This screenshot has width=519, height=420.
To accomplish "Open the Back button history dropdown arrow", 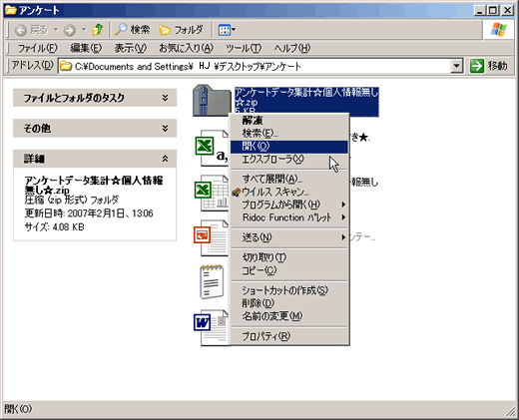I will click(56, 30).
